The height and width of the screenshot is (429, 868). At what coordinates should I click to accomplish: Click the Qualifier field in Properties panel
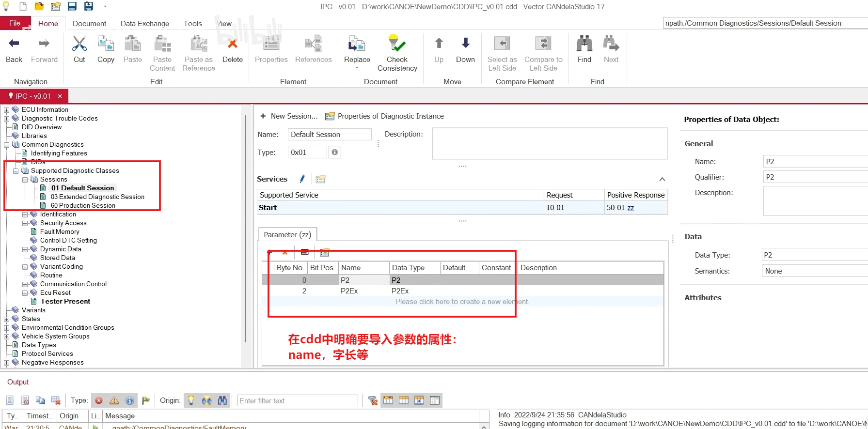(x=816, y=177)
